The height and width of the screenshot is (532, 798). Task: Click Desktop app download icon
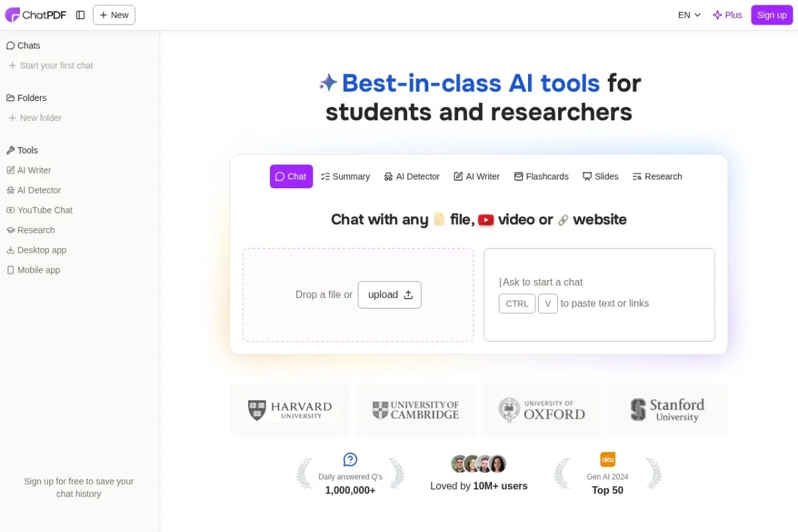point(11,250)
